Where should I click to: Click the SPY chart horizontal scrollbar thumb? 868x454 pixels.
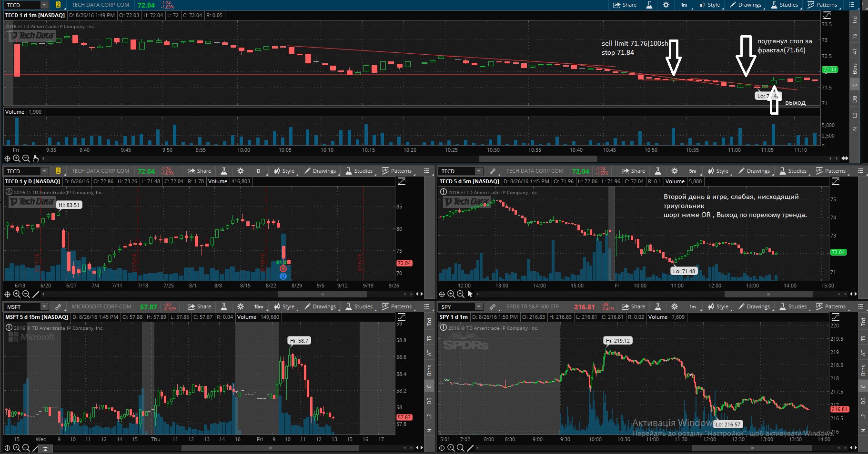tap(752, 448)
